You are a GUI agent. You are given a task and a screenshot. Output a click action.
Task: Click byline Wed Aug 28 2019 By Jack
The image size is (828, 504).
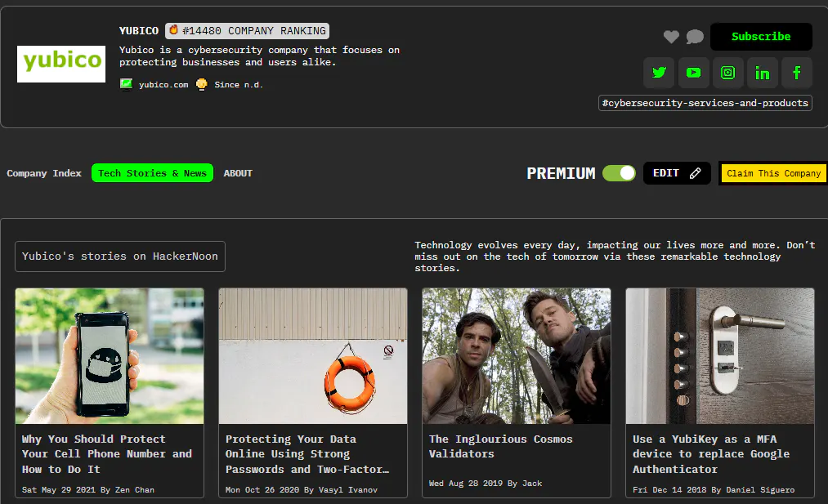click(x=486, y=484)
